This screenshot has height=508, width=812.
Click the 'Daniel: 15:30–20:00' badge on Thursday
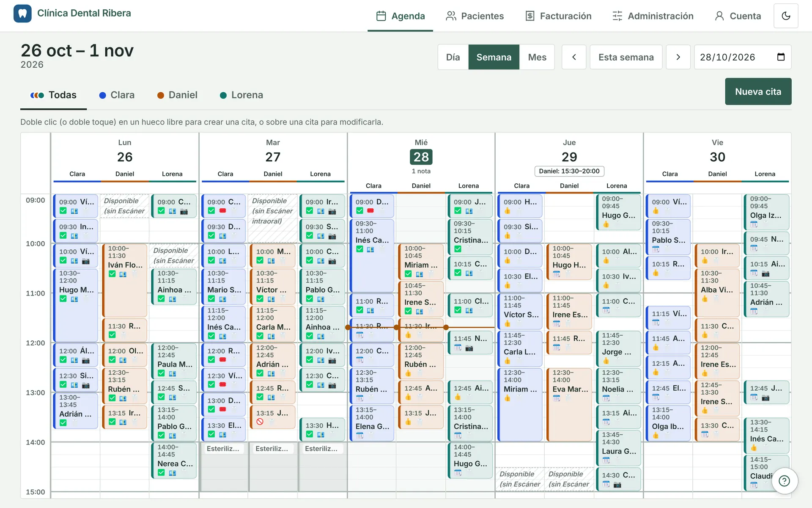tap(569, 171)
